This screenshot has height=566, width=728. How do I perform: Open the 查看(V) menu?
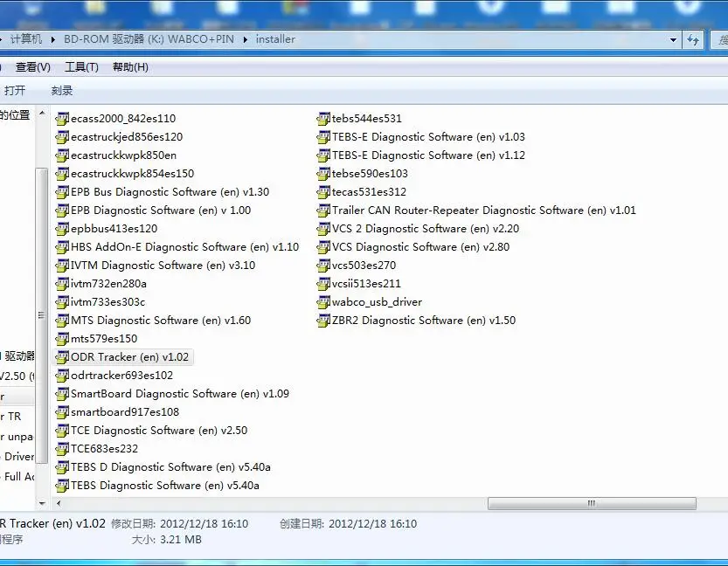(33, 67)
